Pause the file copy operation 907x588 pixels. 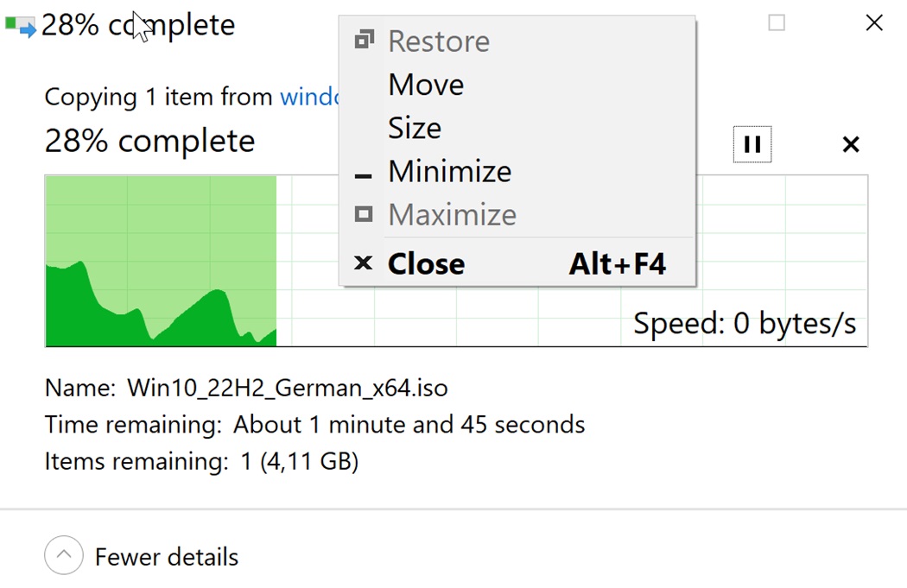click(752, 144)
